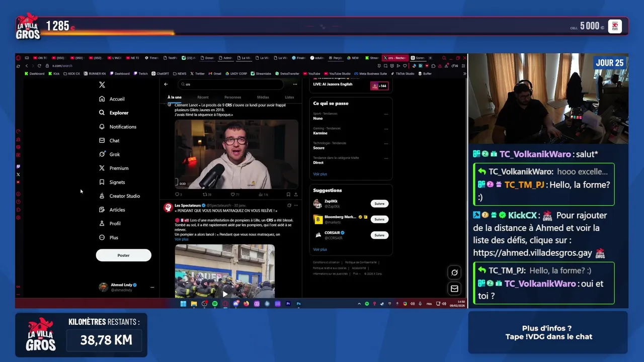Viewport: 644px width, 362px height.
Task: Open options for the Karmine trend
Action: point(386,129)
